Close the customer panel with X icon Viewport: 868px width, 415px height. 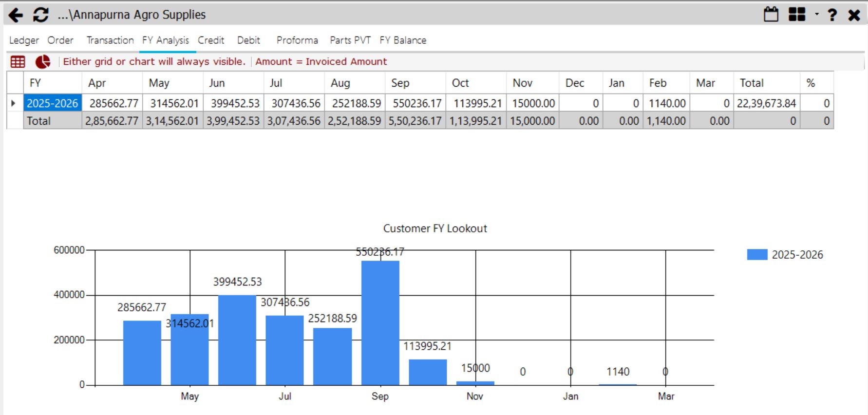(x=854, y=15)
